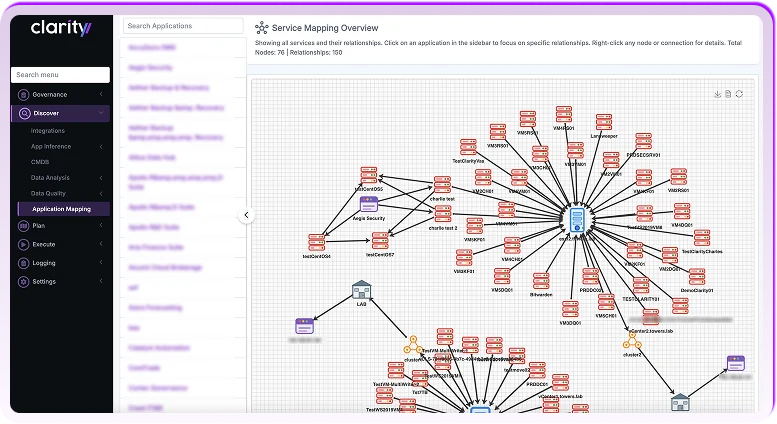
Task: Click the Search menu field
Action: (x=60, y=75)
